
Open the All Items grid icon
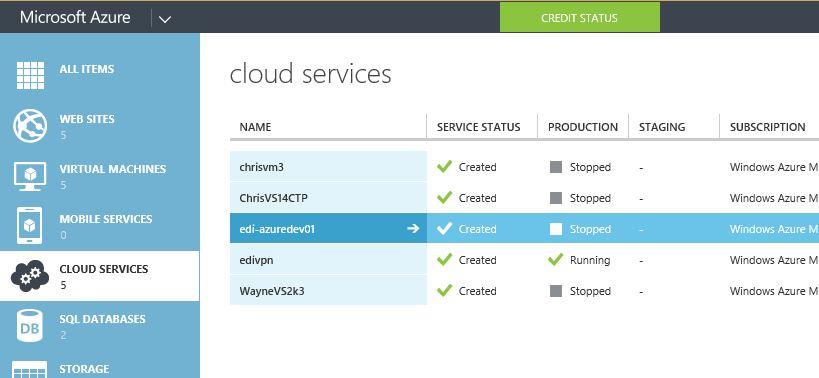click(x=30, y=76)
